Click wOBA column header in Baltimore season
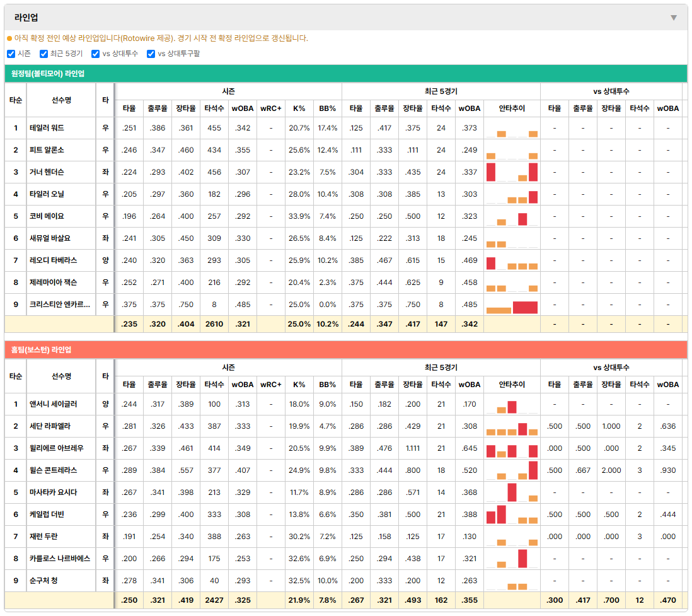The image size is (692, 616). (x=243, y=108)
